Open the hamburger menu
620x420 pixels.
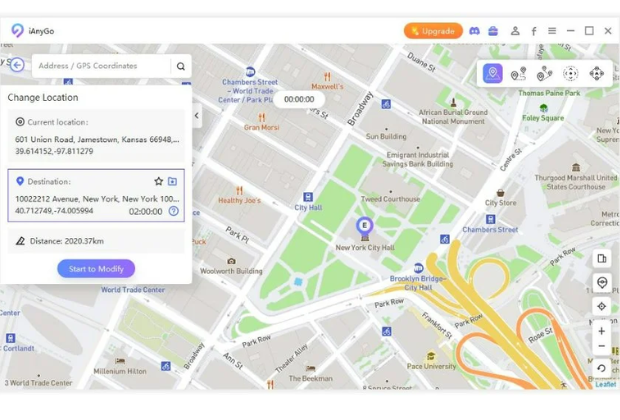[x=552, y=30]
